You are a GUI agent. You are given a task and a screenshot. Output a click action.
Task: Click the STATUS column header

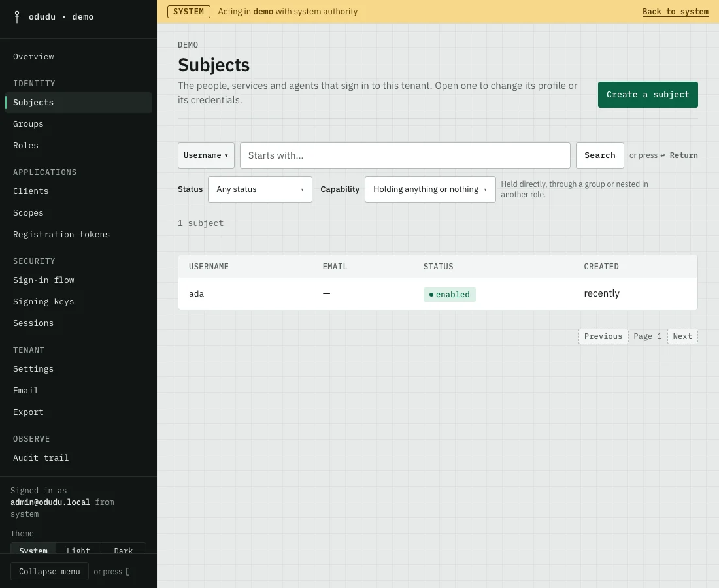coord(438,267)
